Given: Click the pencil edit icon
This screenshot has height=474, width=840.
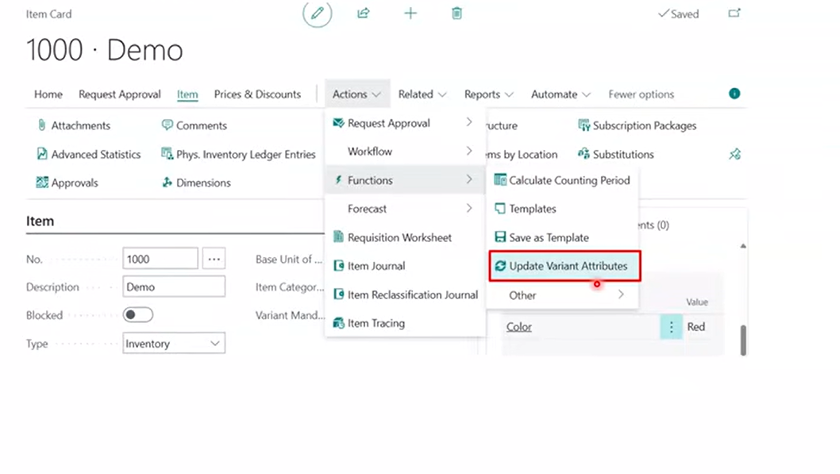Looking at the screenshot, I should click(x=317, y=14).
